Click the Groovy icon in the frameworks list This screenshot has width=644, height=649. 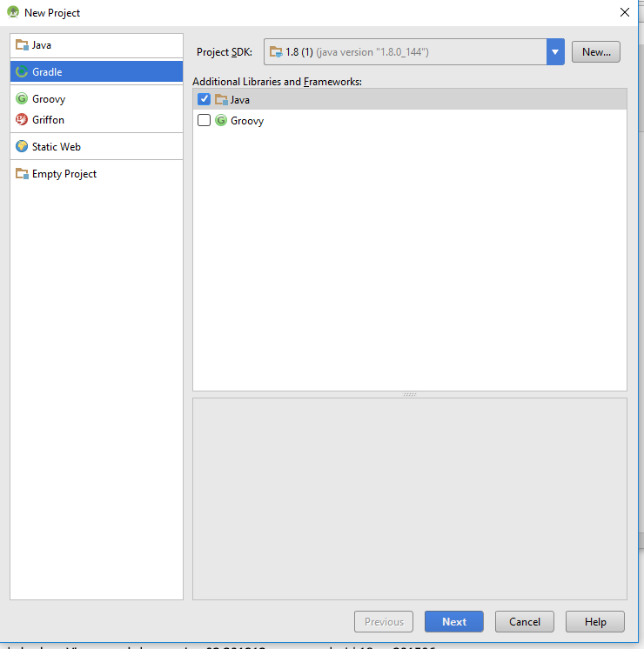click(221, 120)
